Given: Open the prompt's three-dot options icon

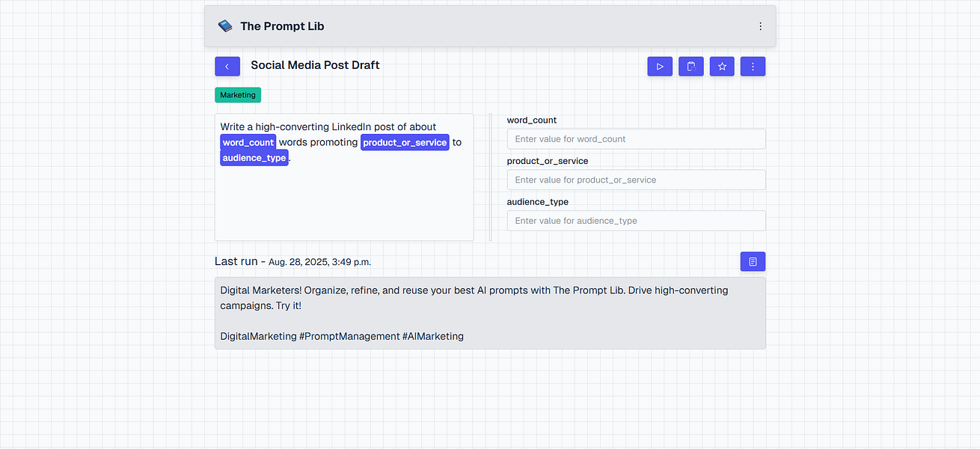Looking at the screenshot, I should click(753, 66).
